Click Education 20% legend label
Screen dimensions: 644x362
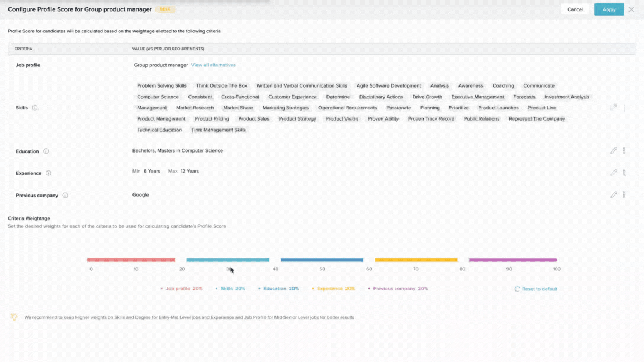(281, 288)
